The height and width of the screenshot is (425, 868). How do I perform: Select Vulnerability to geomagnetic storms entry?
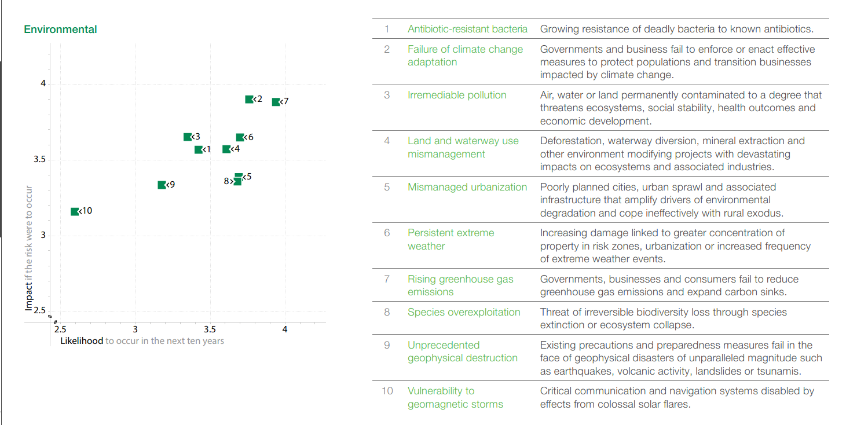click(x=455, y=398)
